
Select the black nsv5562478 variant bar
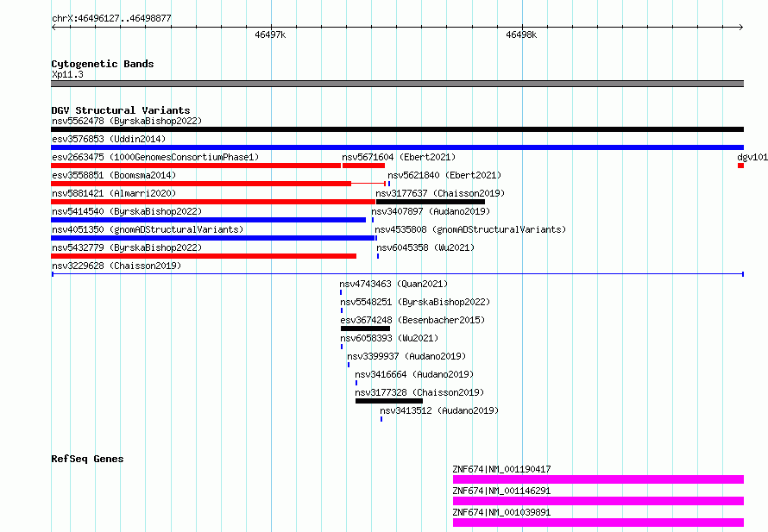coord(397,129)
